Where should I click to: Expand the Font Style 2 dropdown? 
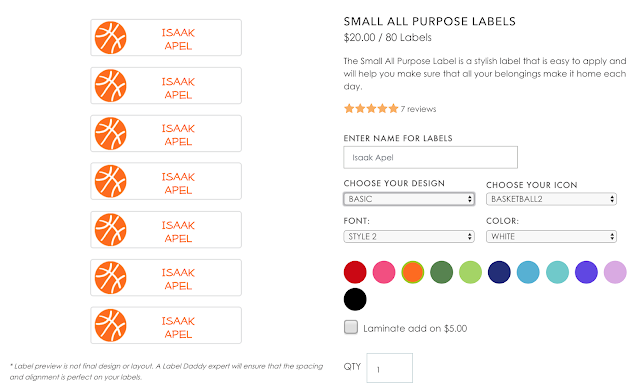click(x=409, y=236)
